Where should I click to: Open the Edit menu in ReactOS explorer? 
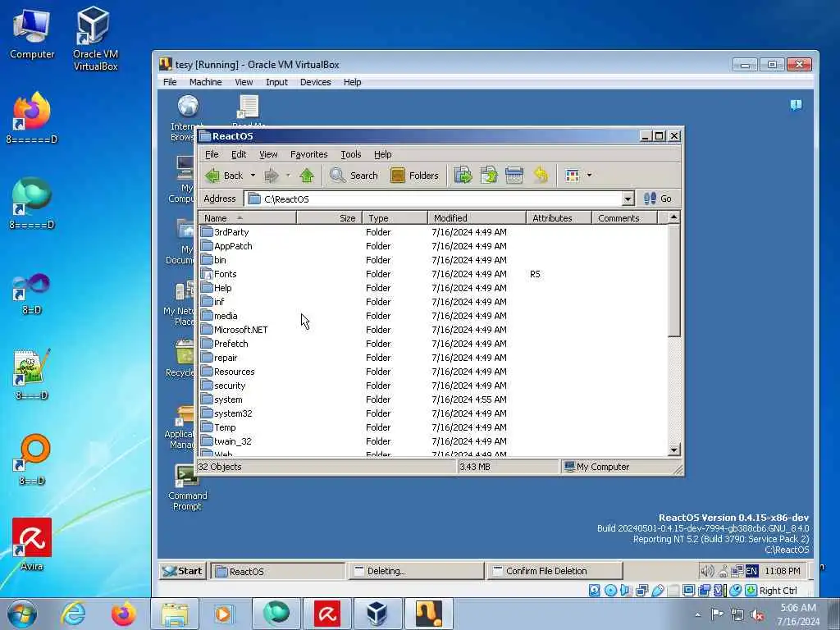(239, 154)
